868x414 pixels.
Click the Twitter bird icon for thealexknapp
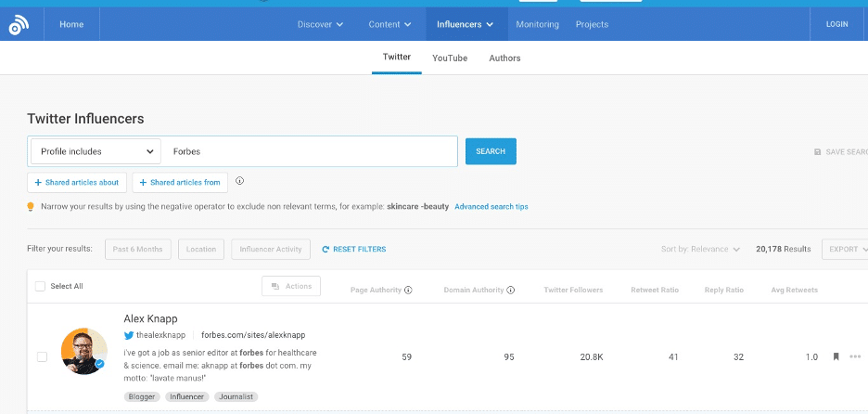coord(129,334)
